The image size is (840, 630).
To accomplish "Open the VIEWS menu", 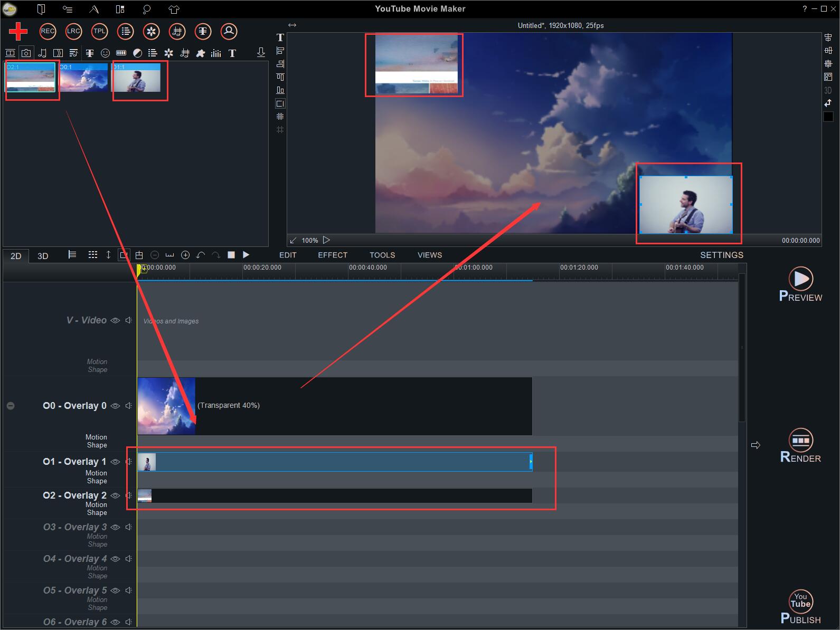I will pyautogui.click(x=430, y=255).
